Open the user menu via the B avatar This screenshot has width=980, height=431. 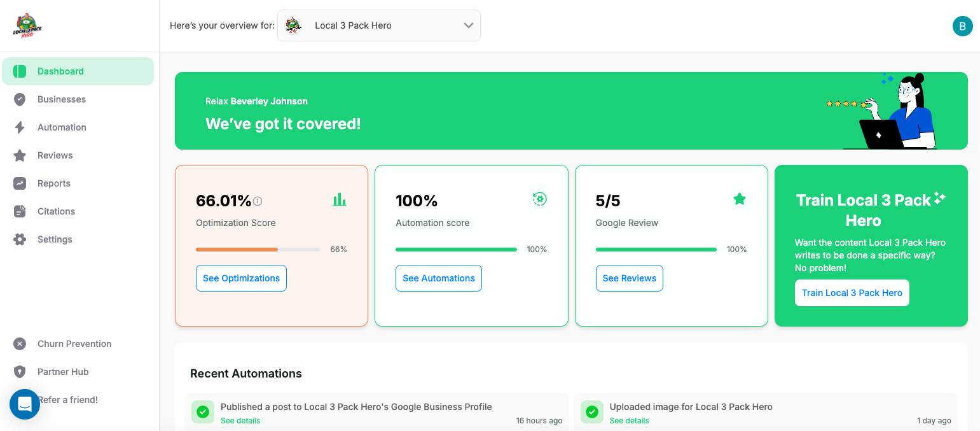962,26
